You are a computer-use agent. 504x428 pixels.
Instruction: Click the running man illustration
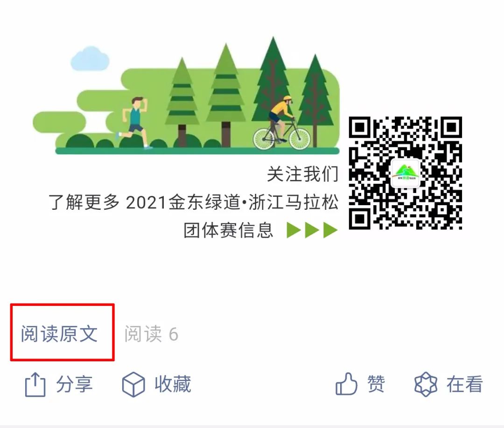[x=135, y=123]
